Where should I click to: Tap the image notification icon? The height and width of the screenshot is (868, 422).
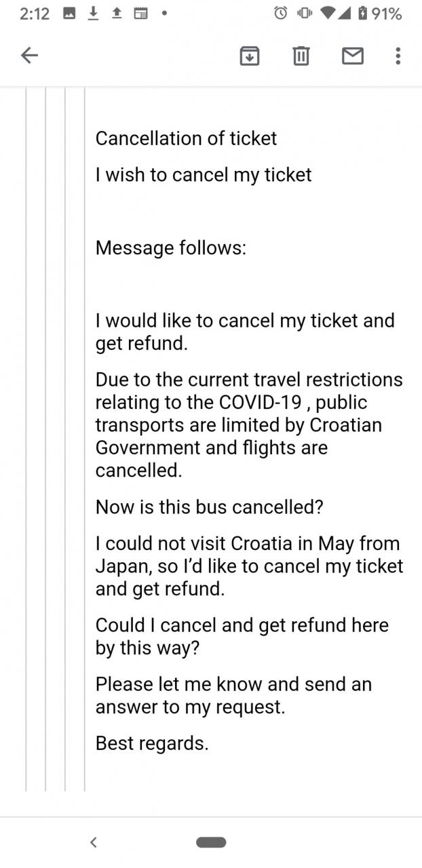pos(69,14)
